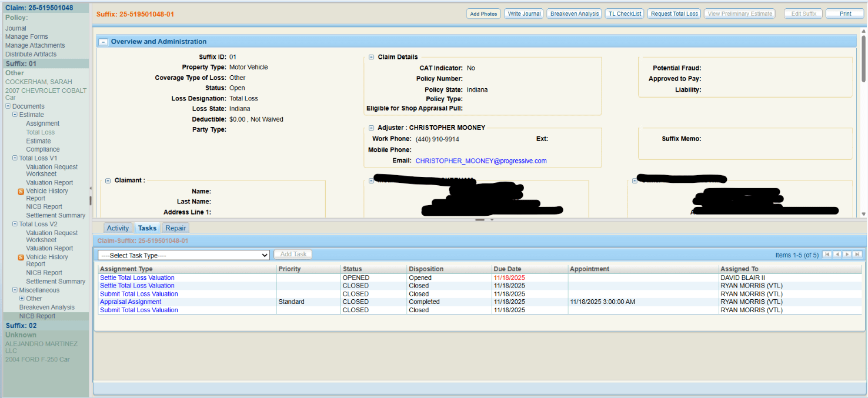Click Total Loss V2 Vehicle History Report icon

[x=21, y=257]
